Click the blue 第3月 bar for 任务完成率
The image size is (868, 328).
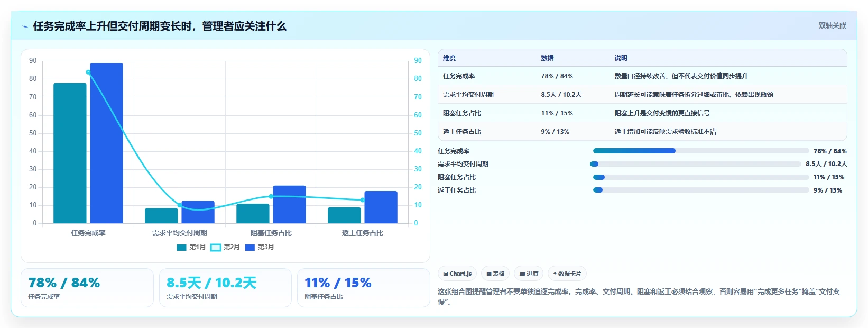[106, 143]
